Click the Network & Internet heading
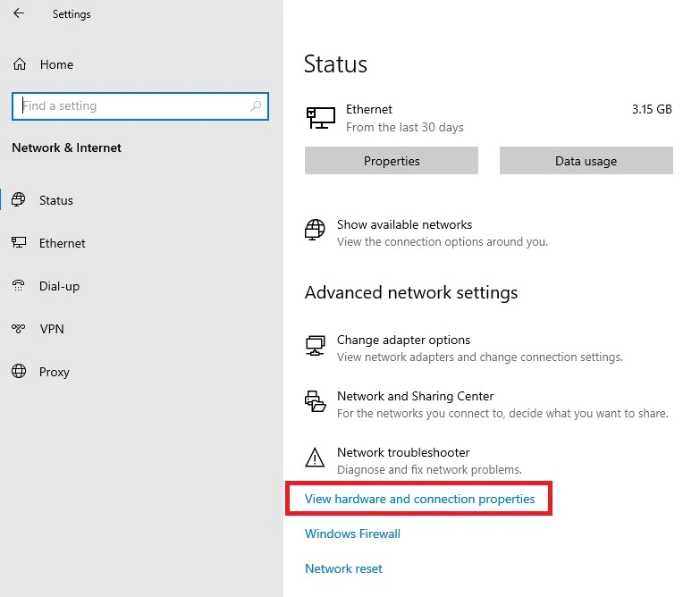The width and height of the screenshot is (700, 597). click(66, 147)
